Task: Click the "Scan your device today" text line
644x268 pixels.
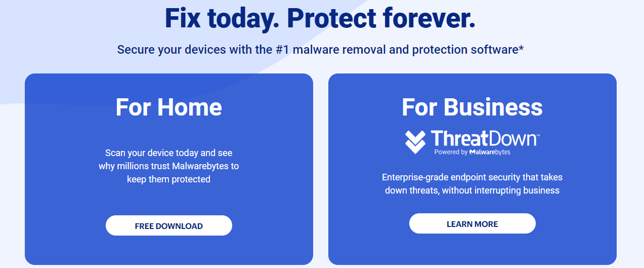Action: click(x=168, y=153)
